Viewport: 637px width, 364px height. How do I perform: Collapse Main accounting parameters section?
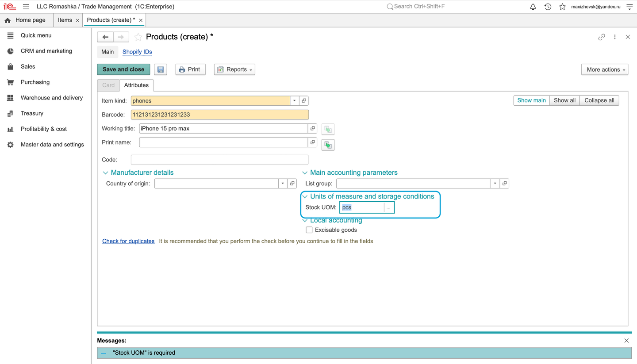(305, 173)
